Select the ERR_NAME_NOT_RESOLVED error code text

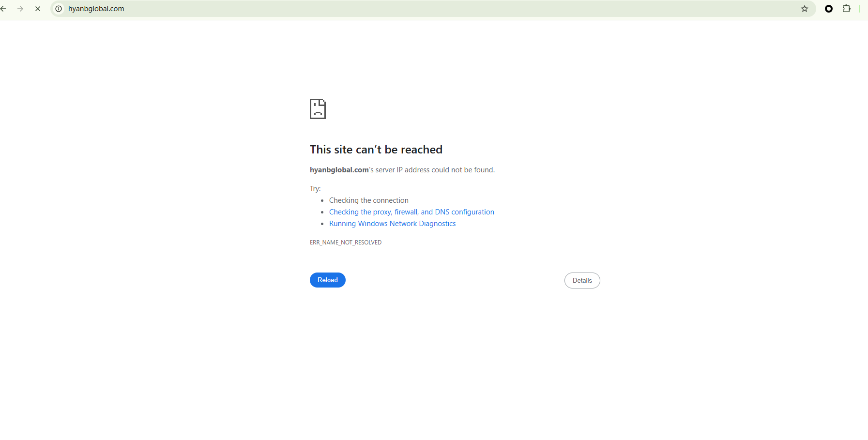point(346,243)
